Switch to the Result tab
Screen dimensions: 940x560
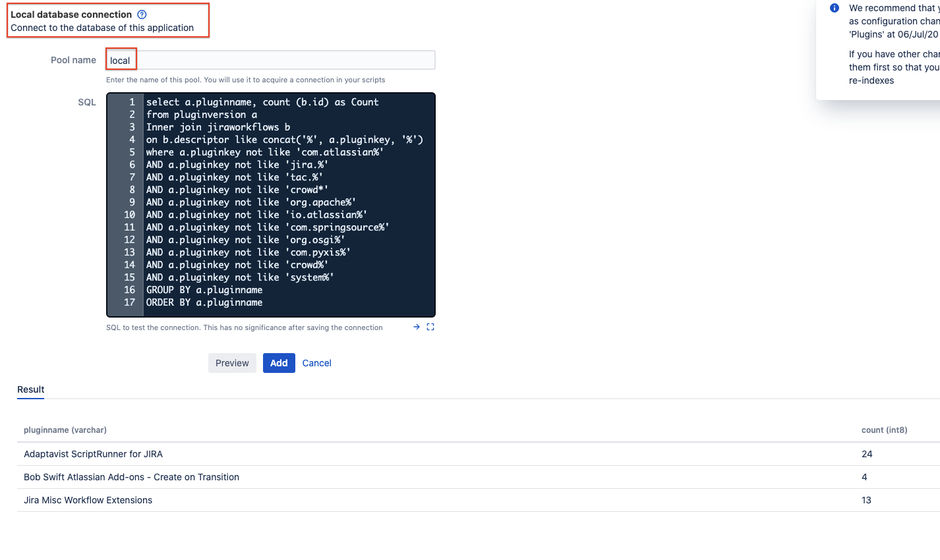(30, 389)
